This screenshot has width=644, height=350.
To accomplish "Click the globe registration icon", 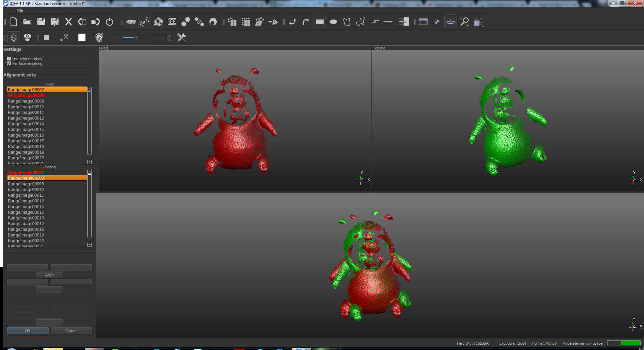I will [x=158, y=22].
